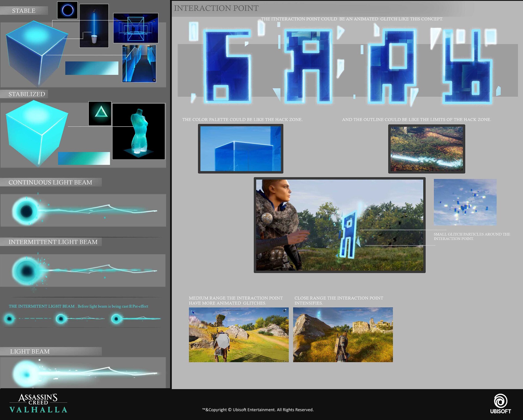Viewport: 523px width, 420px height.
Task: Click the Ubisoft copyright notice text
Action: pyautogui.click(x=258, y=410)
